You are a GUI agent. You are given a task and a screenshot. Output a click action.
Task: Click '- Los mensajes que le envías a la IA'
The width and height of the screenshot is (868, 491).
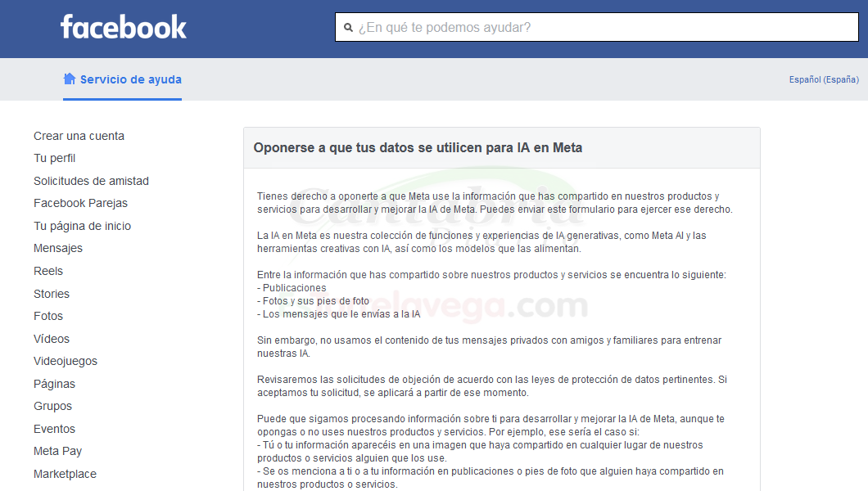tap(339, 314)
